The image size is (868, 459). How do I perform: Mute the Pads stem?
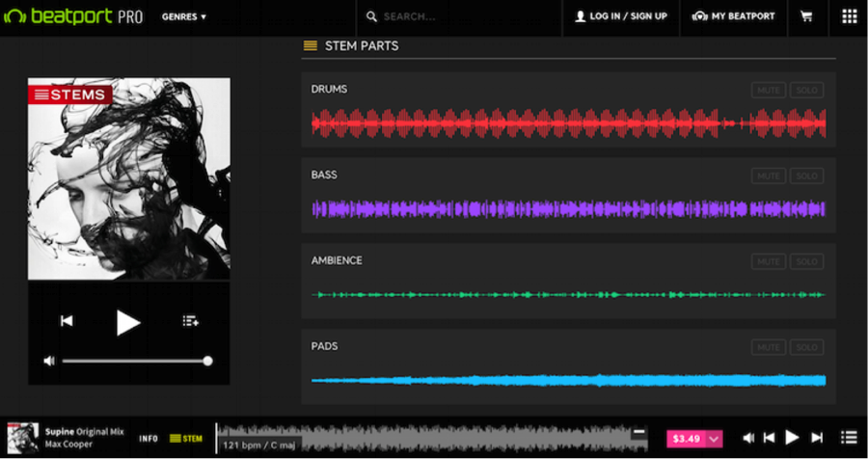769,347
